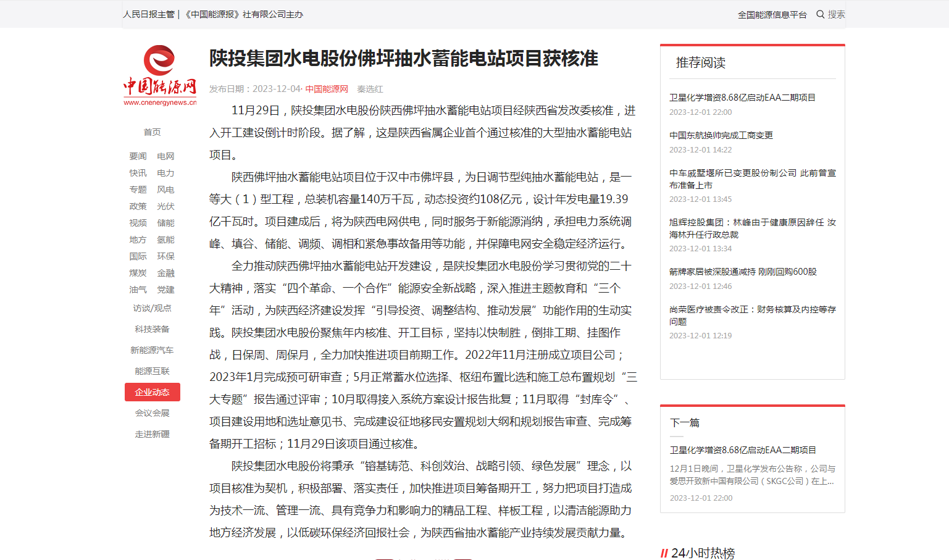Open 新能源汽车 section
This screenshot has height=560, width=949.
point(152,350)
